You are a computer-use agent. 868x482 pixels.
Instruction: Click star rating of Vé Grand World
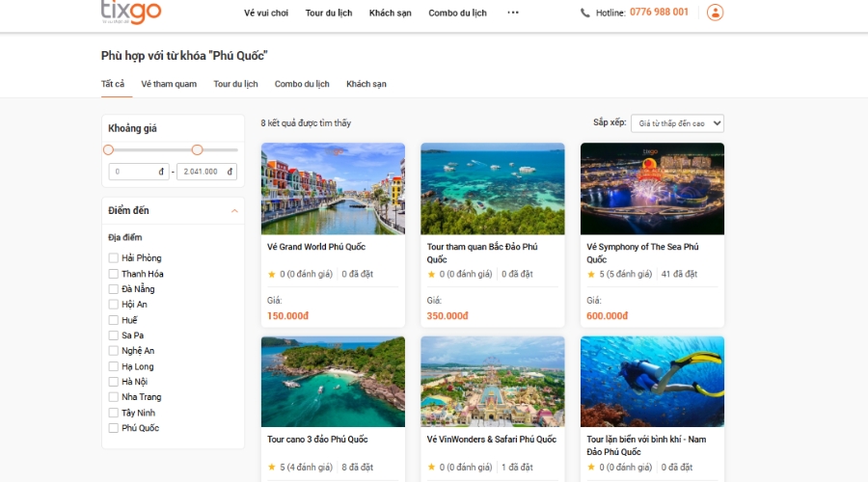(271, 274)
